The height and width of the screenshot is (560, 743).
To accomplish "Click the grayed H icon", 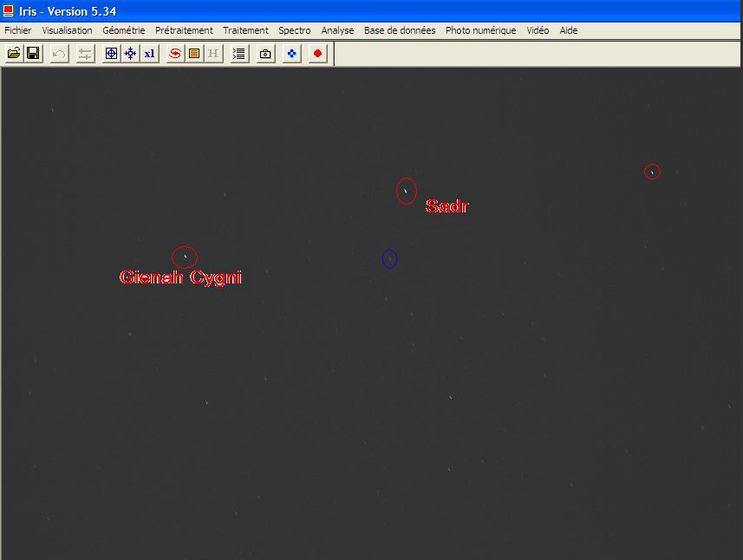I will point(213,54).
